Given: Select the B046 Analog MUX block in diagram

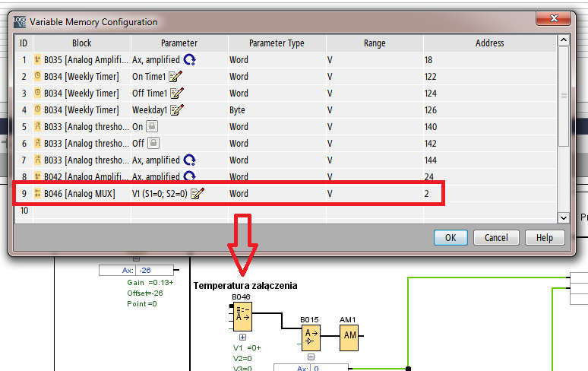Looking at the screenshot, I should (242, 316).
